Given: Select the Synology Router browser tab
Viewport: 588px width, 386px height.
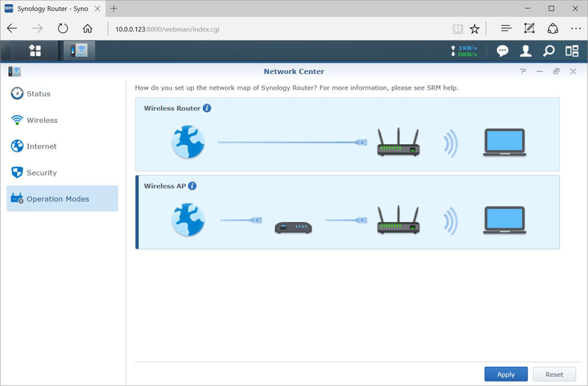Looking at the screenshot, I should tap(52, 9).
